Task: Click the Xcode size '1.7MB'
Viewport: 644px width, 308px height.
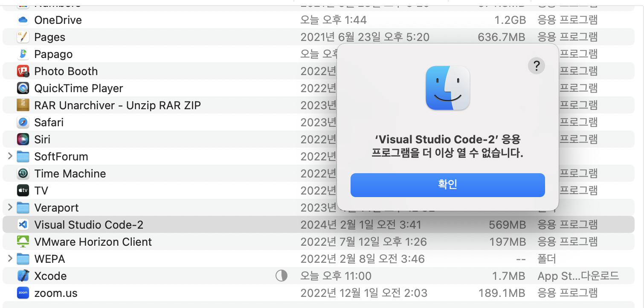Action: pos(509,276)
